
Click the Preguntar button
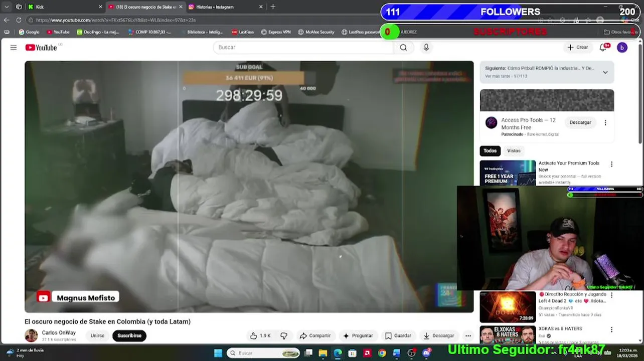(358, 336)
